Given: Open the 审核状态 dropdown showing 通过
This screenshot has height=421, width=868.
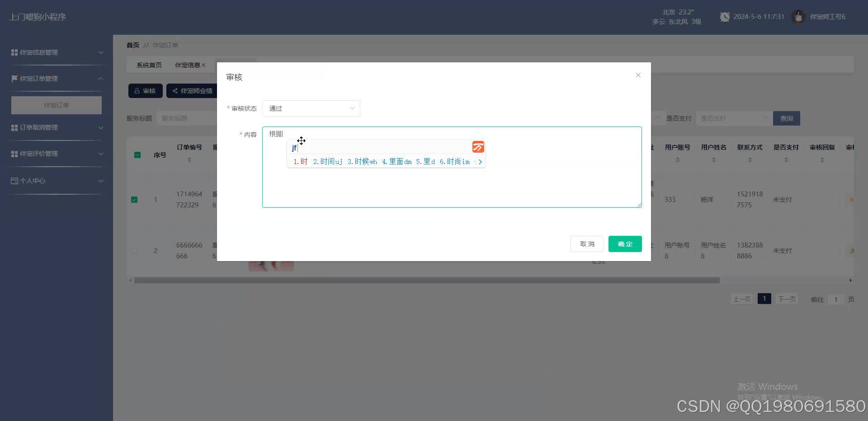Looking at the screenshot, I should 311,108.
